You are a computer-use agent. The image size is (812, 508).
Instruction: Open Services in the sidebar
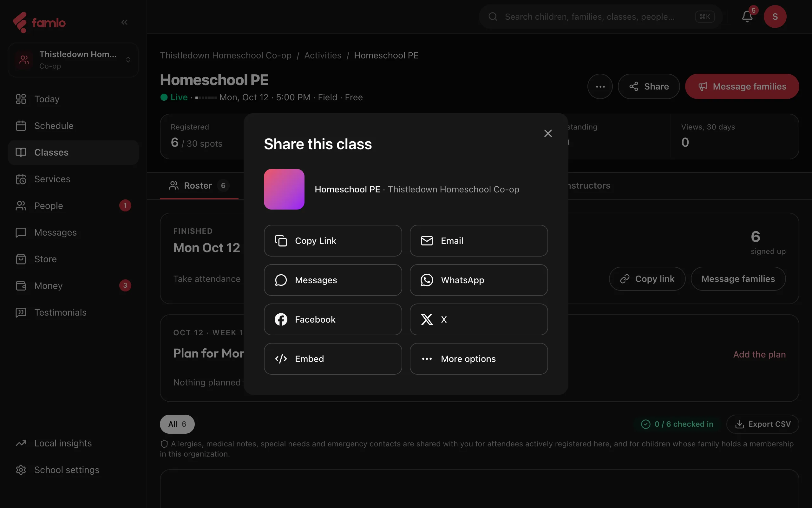click(73, 179)
